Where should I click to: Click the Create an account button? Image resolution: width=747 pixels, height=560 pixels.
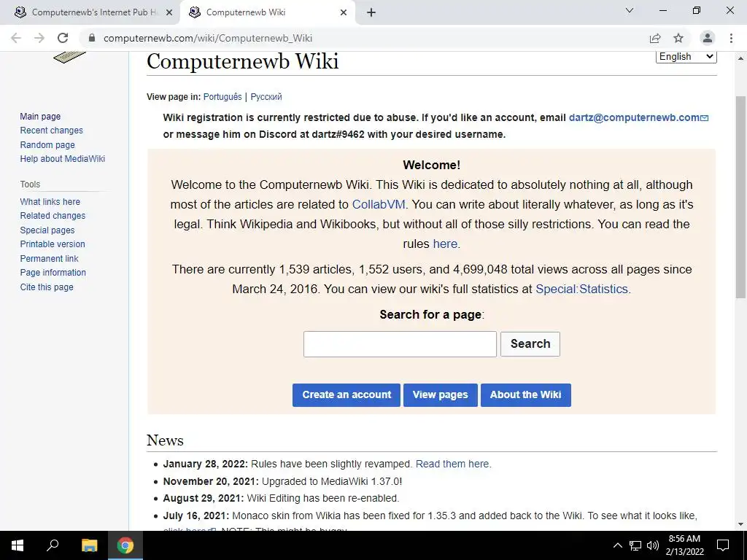pos(347,394)
